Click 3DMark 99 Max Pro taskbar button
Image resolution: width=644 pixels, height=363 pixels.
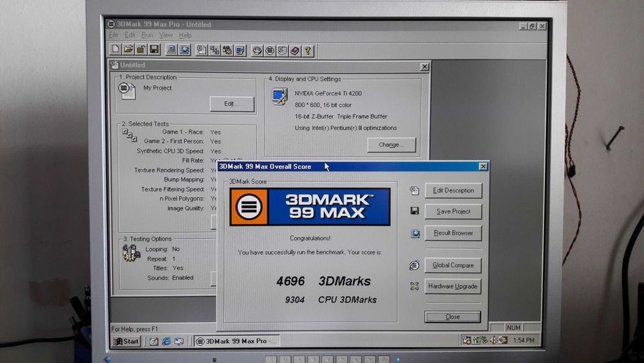coord(237,341)
